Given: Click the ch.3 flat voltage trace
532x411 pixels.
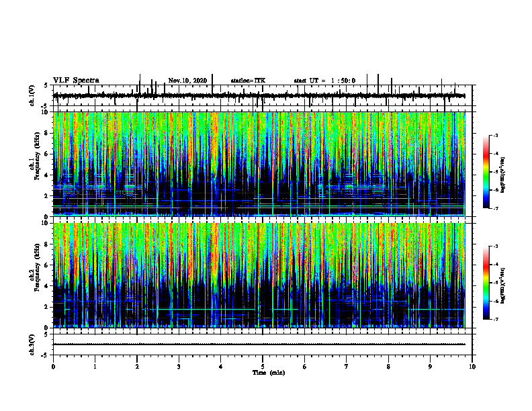Looking at the screenshot, I should (x=259, y=345).
